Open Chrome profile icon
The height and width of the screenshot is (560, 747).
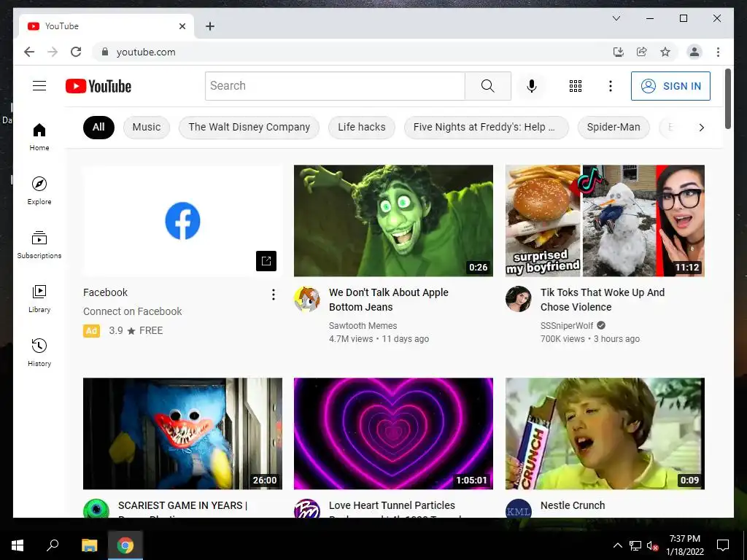(x=694, y=52)
